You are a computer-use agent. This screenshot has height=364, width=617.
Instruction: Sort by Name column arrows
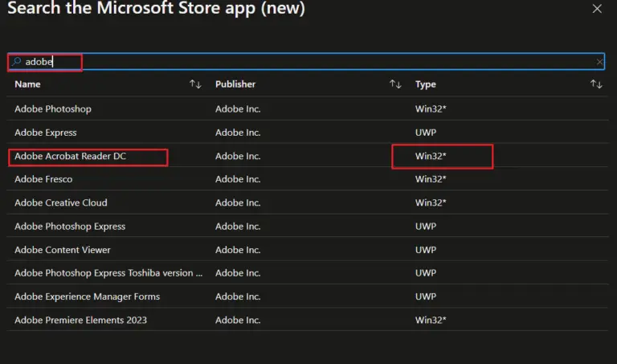tap(195, 84)
